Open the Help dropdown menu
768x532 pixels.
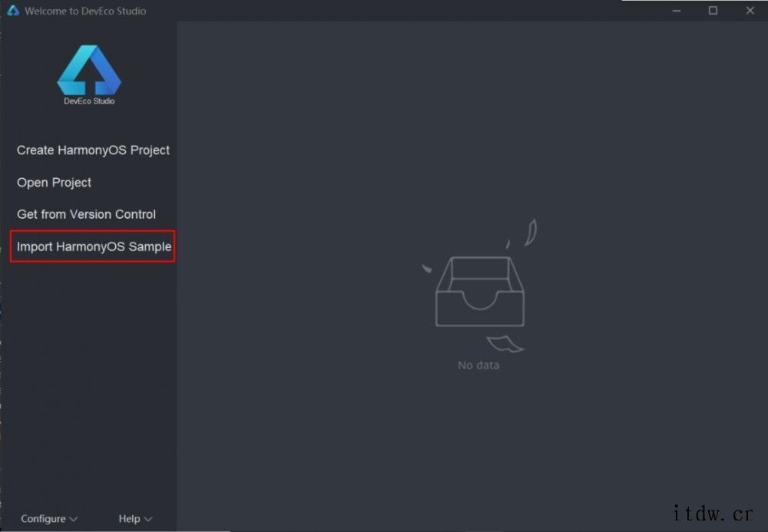pos(135,519)
